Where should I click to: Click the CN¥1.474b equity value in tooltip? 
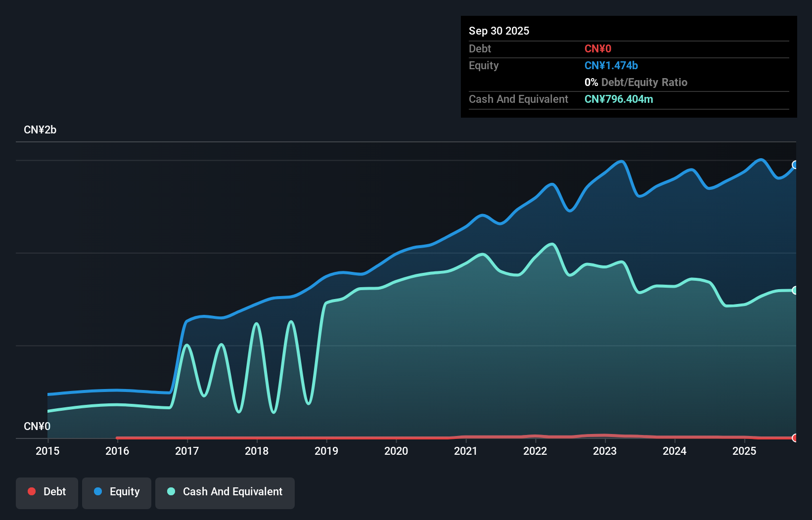[611, 66]
